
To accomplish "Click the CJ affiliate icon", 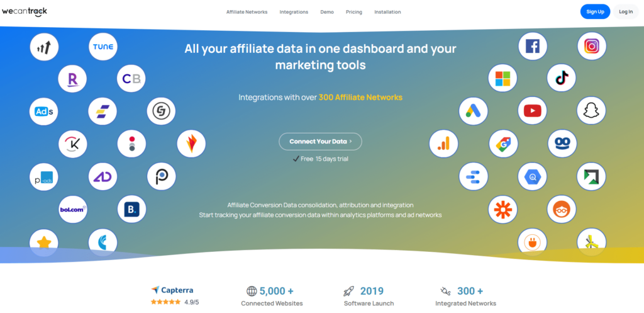I will pos(162,111).
